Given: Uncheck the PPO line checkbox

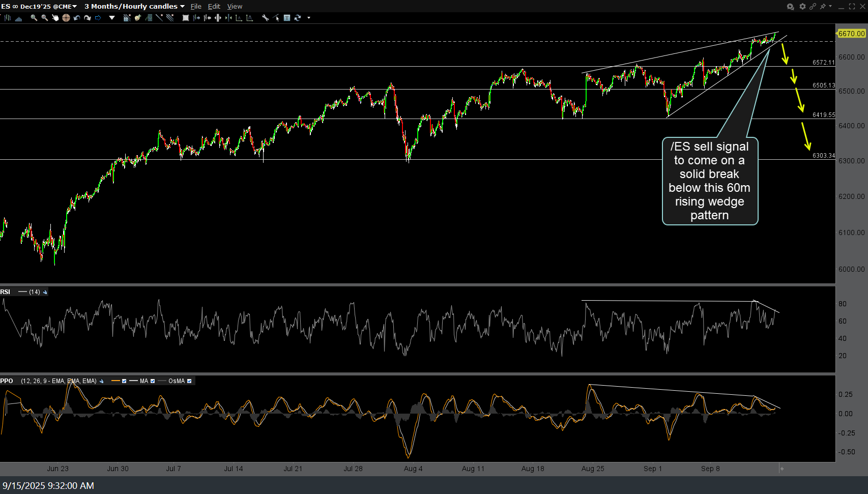Looking at the screenshot, I should tap(124, 381).
